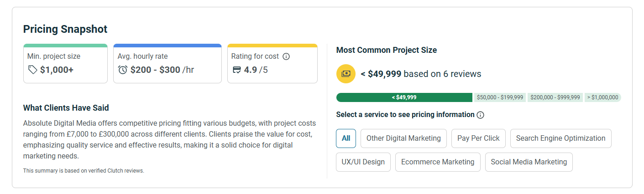Click the info icon beside Rating for cost
644x194 pixels.
[286, 56]
